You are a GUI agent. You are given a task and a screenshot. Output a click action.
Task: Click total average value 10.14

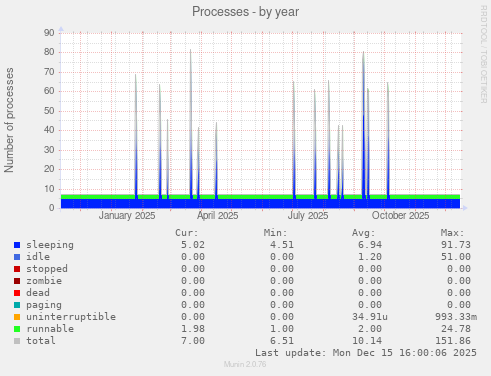tap(367, 341)
